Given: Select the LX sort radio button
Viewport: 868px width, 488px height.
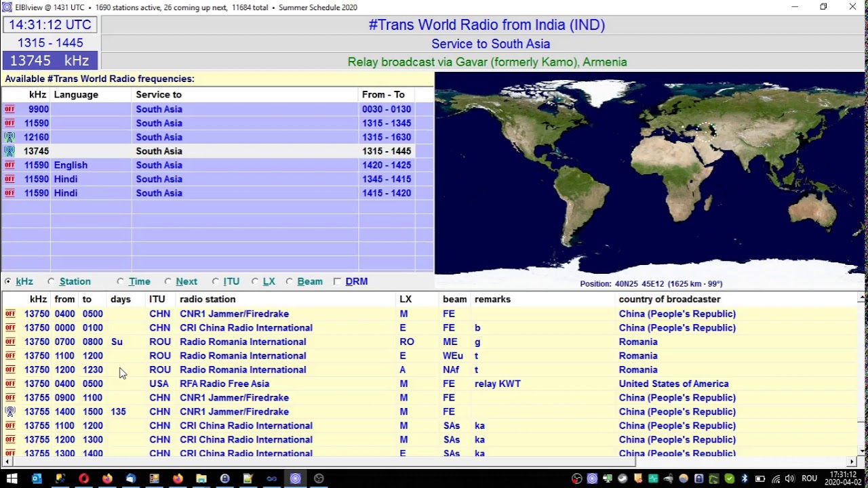Looking at the screenshot, I should click(255, 281).
